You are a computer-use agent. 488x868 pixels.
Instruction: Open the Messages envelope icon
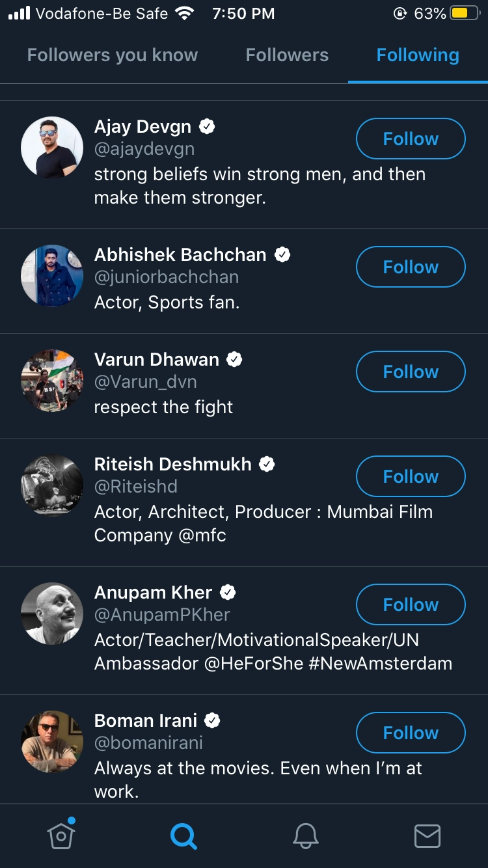(x=427, y=835)
